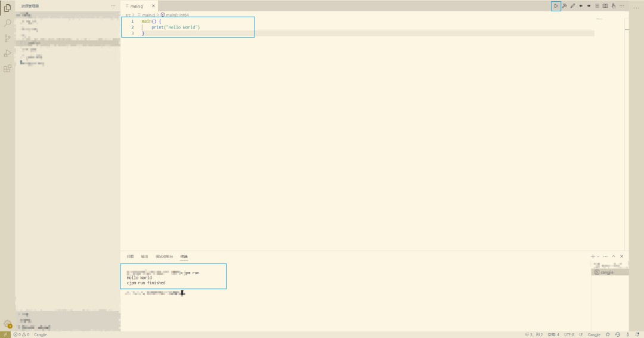The image size is (644, 338).
Task: Close the main.cj editor tab
Action: point(153,6)
